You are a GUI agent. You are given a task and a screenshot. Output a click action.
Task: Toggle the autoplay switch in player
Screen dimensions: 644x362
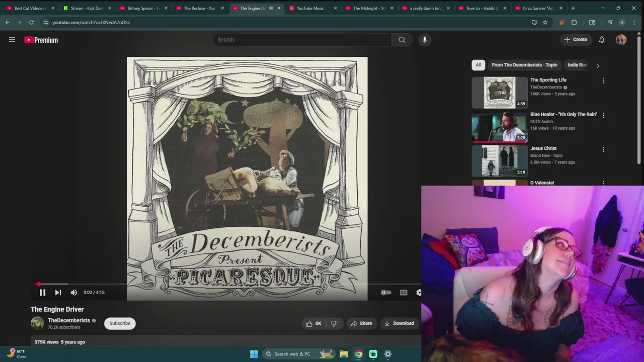pos(386,292)
